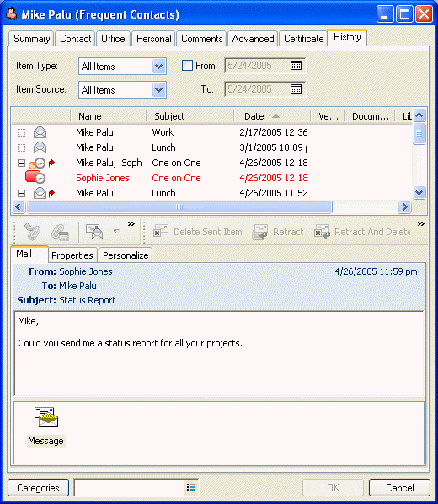Click the list scroll up arrow
Image resolution: width=438 pixels, height=504 pixels.
point(419,115)
